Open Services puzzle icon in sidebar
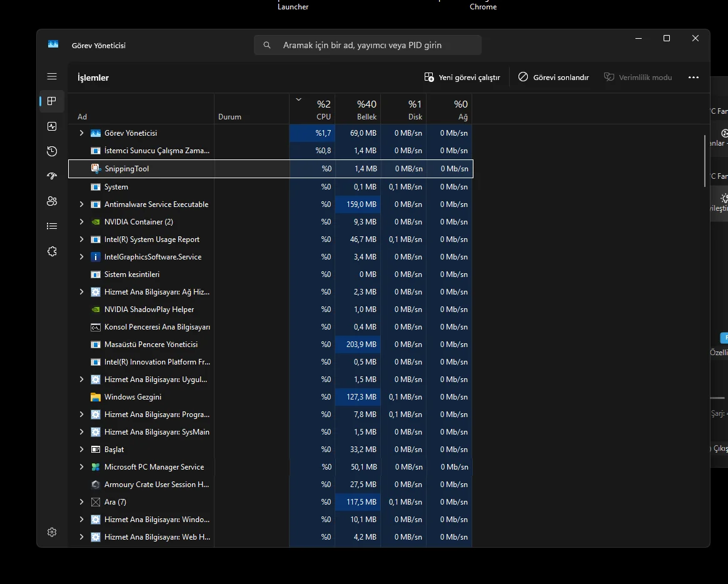The height and width of the screenshot is (584, 728). pos(52,251)
